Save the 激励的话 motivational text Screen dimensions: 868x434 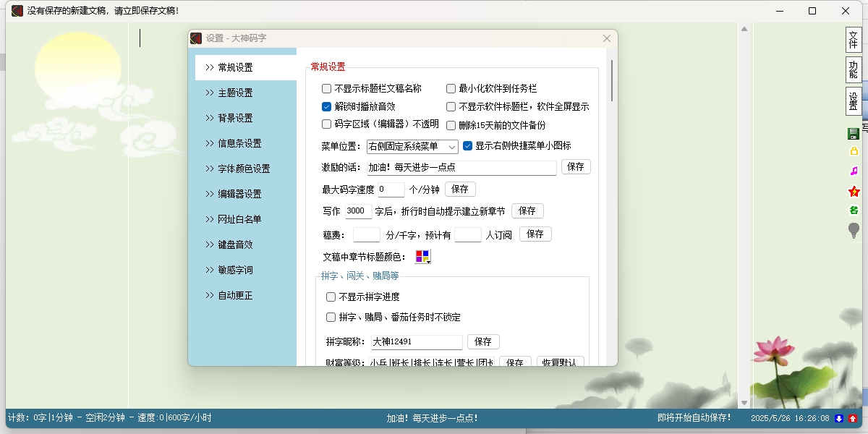tap(576, 167)
